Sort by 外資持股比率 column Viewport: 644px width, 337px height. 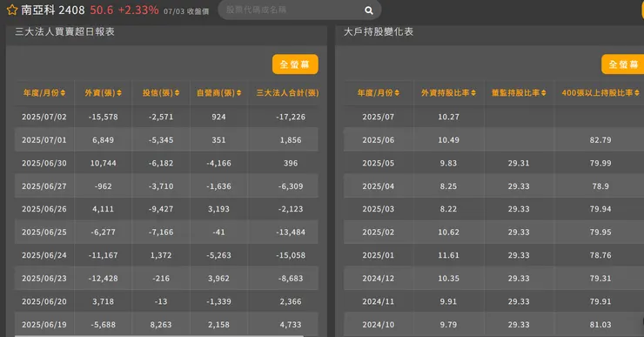click(x=448, y=93)
